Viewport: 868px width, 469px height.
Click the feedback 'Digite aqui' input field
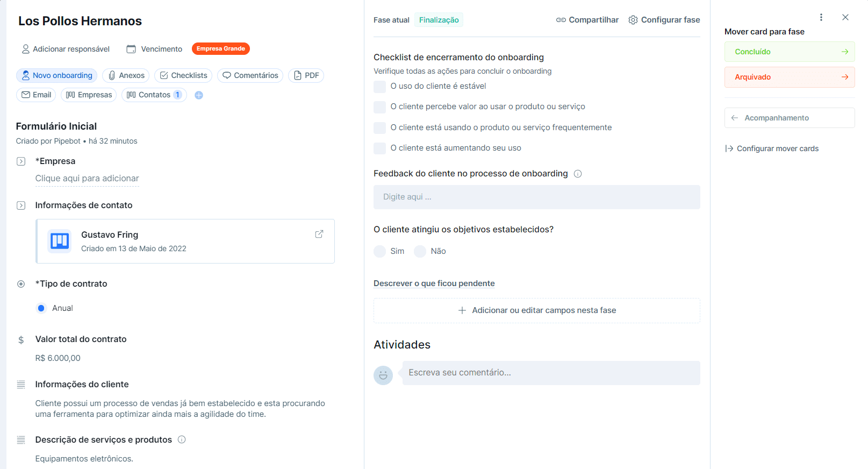(x=536, y=197)
